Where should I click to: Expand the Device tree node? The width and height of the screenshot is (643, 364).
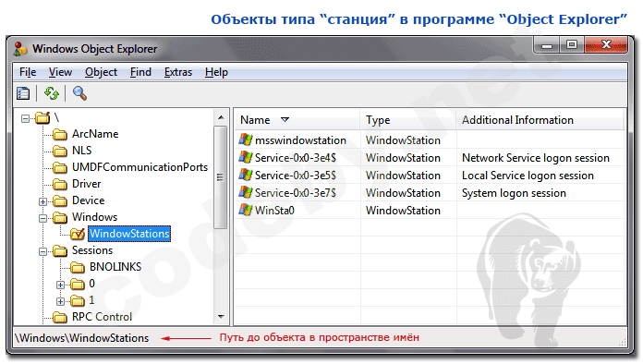click(x=42, y=201)
